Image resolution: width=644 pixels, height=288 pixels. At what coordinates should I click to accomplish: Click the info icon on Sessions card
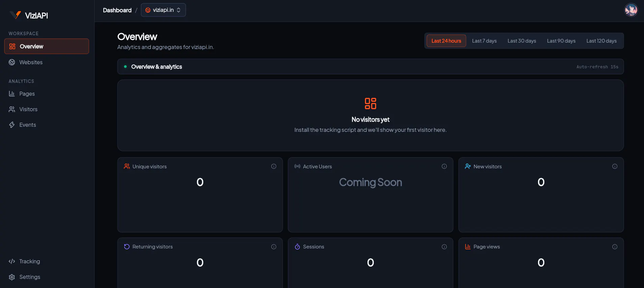[x=444, y=247]
